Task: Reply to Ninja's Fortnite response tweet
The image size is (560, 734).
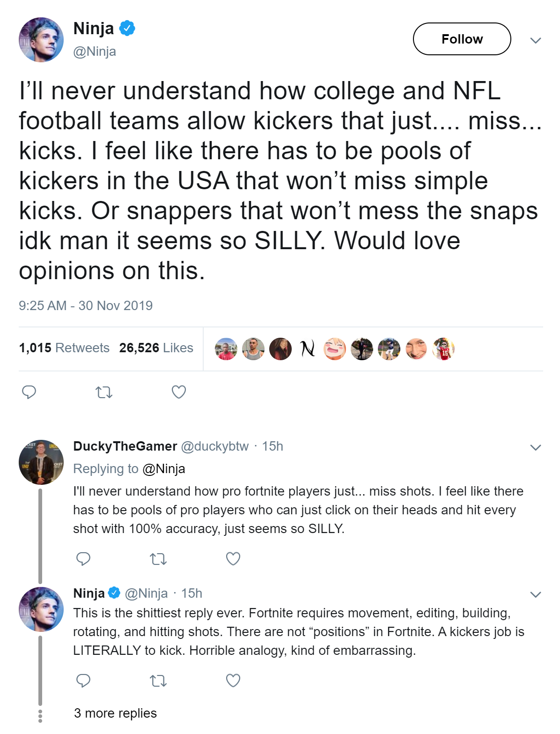Action: (83, 680)
